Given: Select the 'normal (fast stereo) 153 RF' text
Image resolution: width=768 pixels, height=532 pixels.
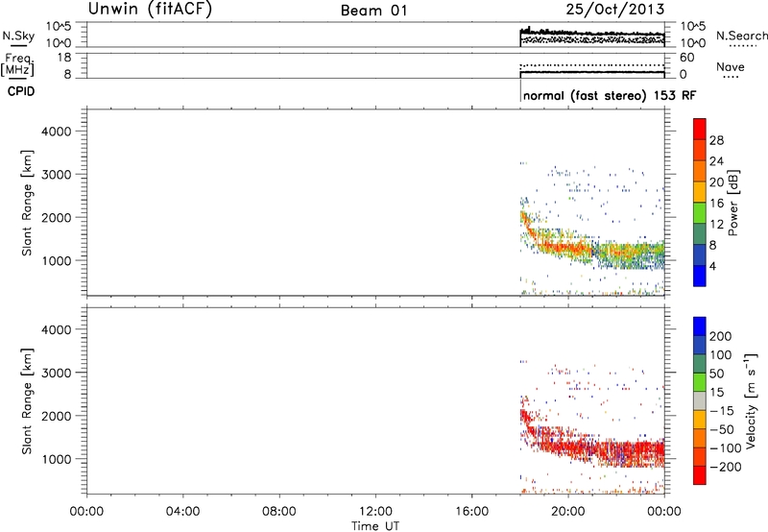Looking at the screenshot, I should 610,95.
